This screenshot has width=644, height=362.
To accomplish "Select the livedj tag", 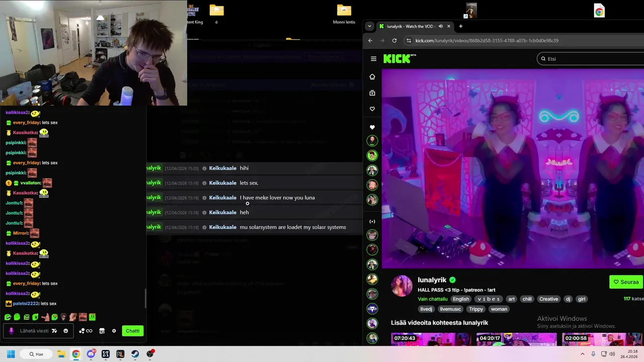I will point(426,309).
